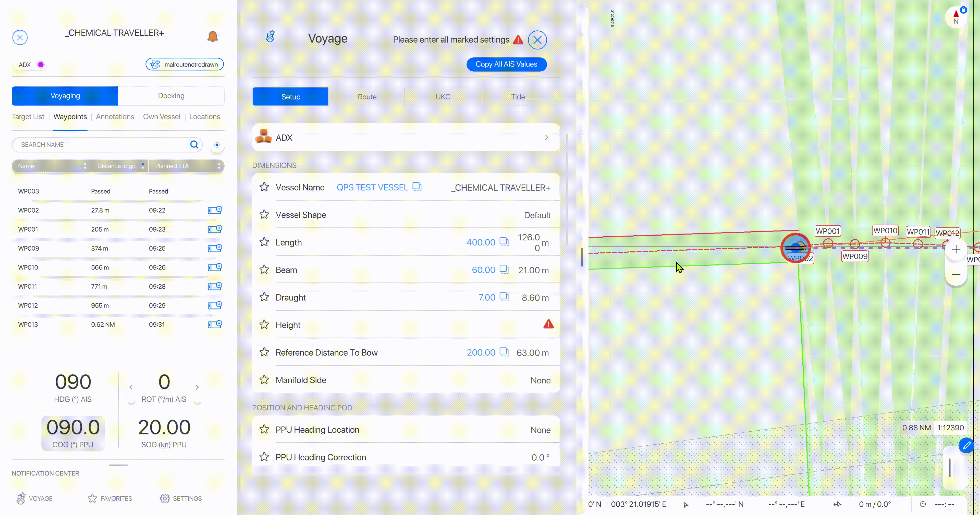This screenshot has height=515, width=980.
Task: Click the search magnifier icon
Action: coord(194,144)
